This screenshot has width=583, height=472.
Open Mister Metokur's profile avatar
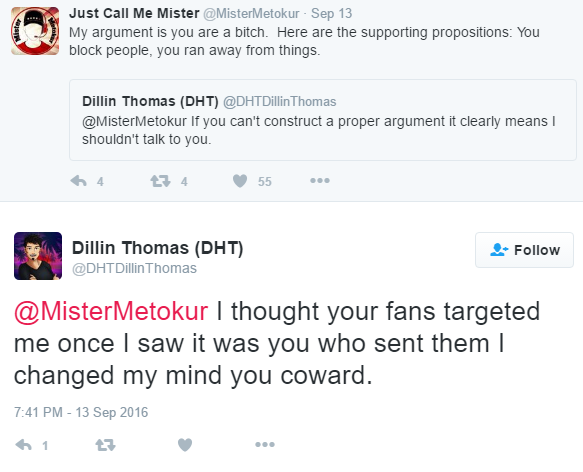point(35,31)
